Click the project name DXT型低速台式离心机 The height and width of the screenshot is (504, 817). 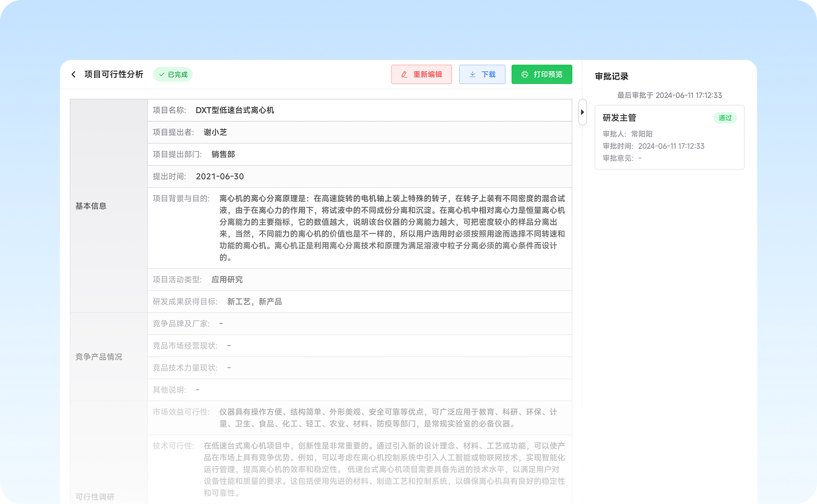(234, 110)
